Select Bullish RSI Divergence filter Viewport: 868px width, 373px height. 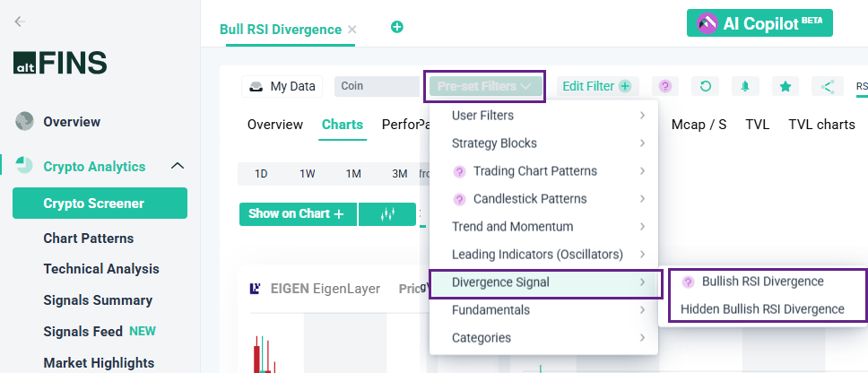pyautogui.click(x=762, y=282)
